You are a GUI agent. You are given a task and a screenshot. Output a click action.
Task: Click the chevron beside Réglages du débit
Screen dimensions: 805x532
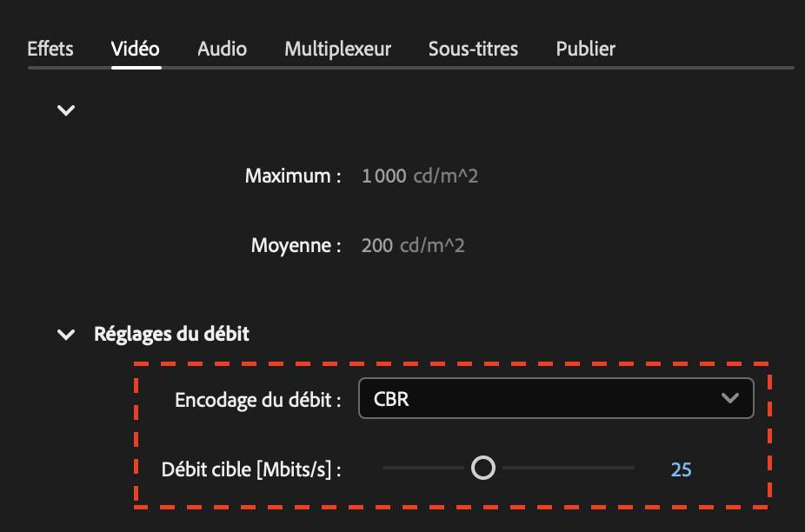click(x=65, y=334)
